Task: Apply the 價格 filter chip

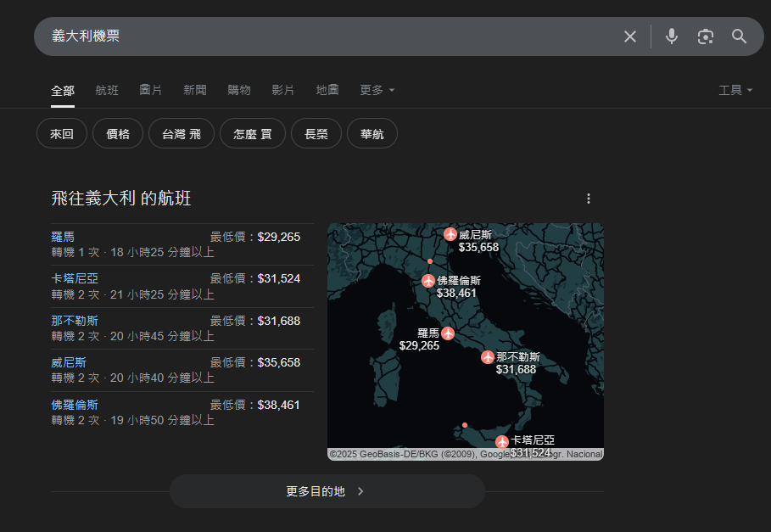Action: [x=118, y=133]
